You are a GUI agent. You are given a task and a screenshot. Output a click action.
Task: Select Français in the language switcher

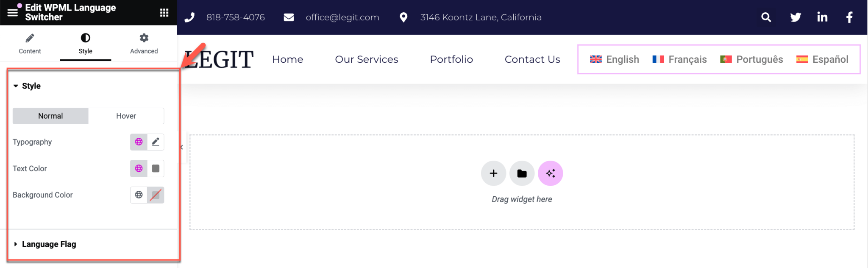click(x=687, y=59)
